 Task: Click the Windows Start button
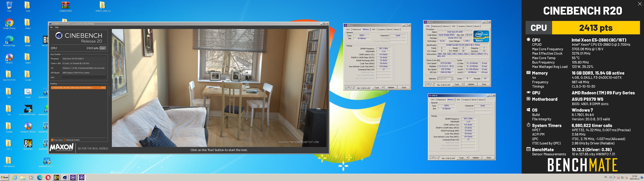5,177
